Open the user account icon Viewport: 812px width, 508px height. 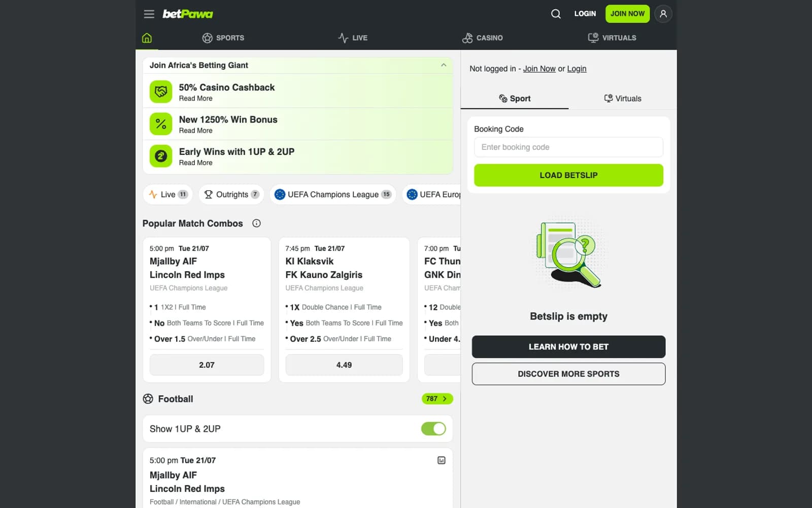[x=663, y=14]
